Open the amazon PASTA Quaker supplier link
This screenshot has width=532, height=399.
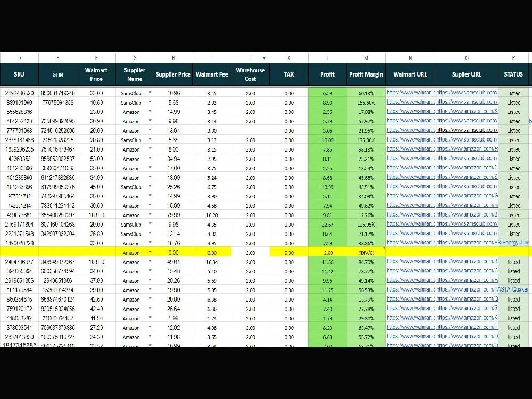click(482, 289)
